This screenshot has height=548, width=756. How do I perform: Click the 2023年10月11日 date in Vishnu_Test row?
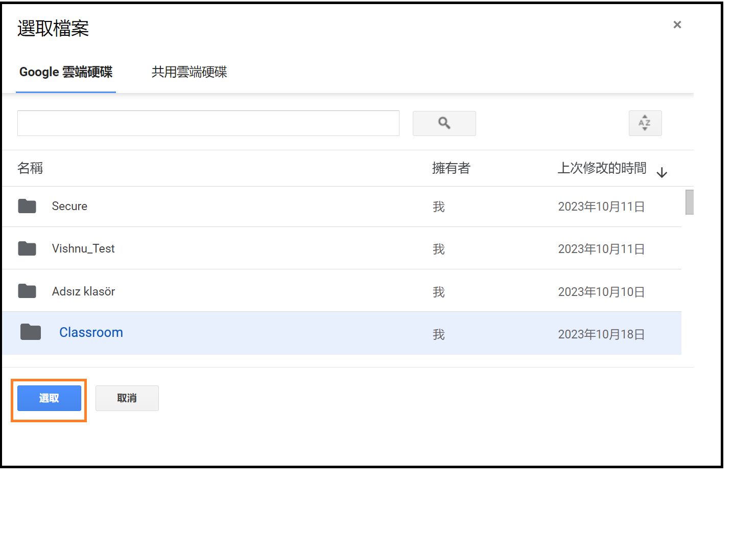601,249
